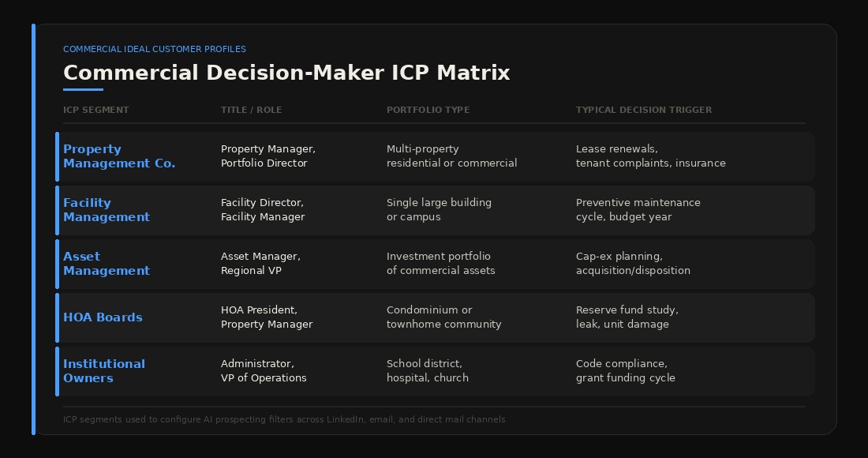Open the "Property Management Co." segment

(x=119, y=156)
